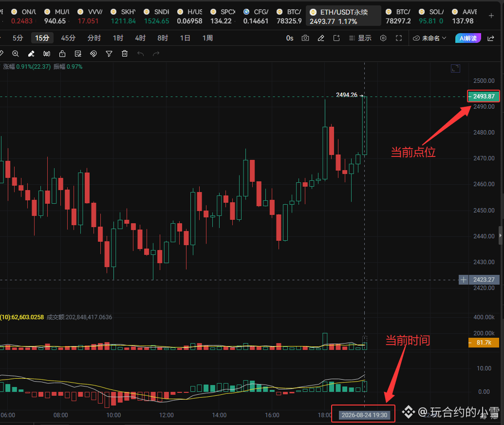This screenshot has width=504, height=425.
Task: Click the volume label 81.7k
Action: pos(484,343)
